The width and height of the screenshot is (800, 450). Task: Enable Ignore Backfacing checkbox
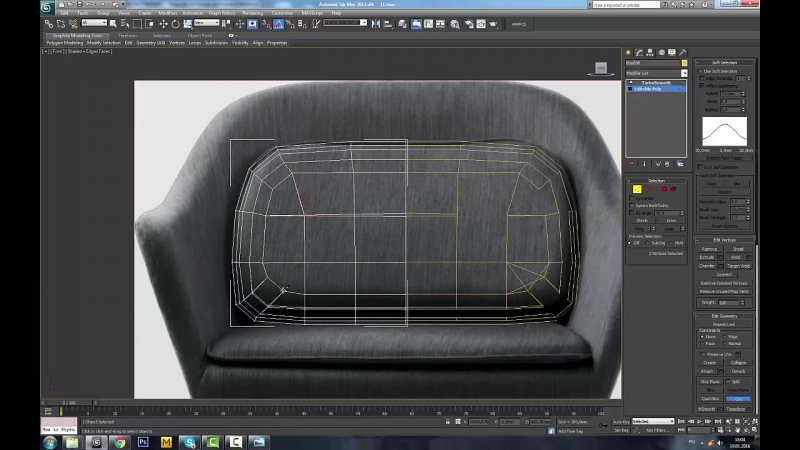(632, 205)
